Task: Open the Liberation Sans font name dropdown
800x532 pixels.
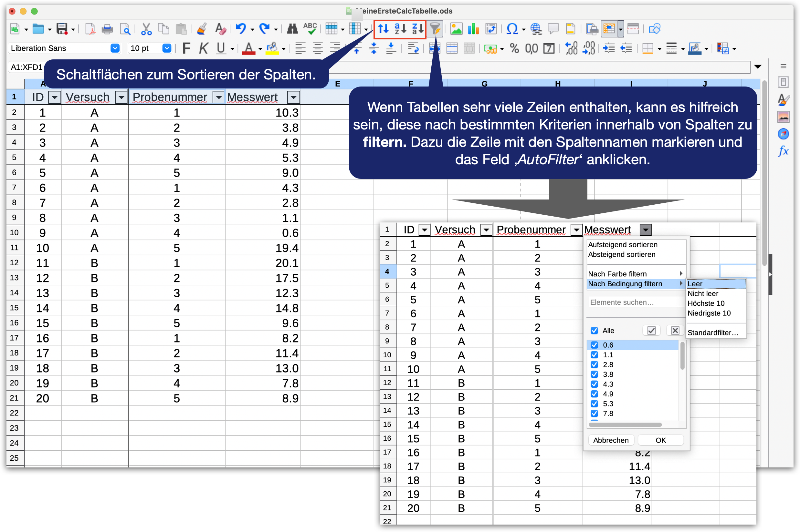Action: coord(115,48)
